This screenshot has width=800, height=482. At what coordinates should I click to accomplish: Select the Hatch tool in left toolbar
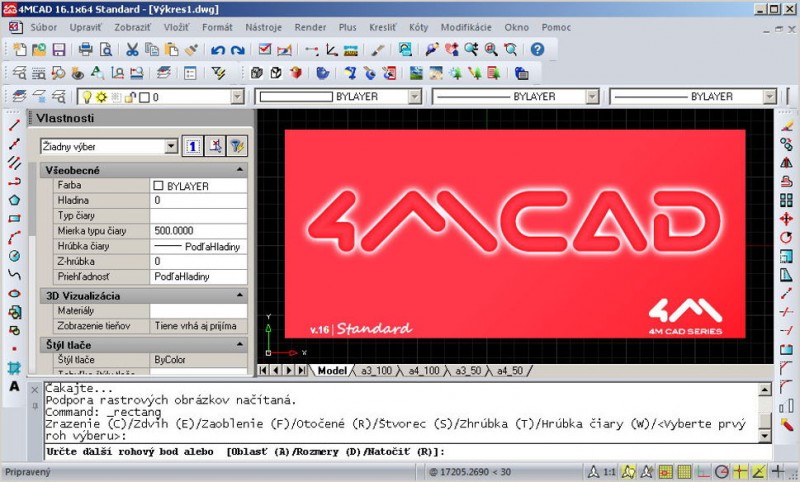(x=14, y=367)
